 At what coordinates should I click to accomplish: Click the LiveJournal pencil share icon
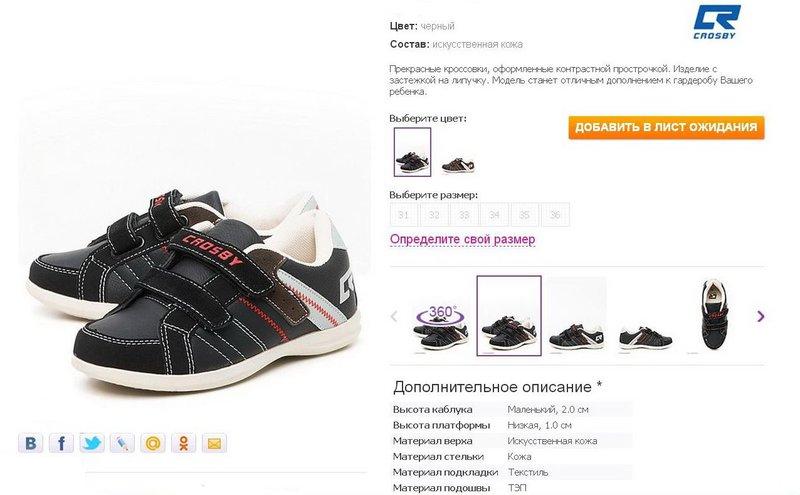(x=122, y=443)
